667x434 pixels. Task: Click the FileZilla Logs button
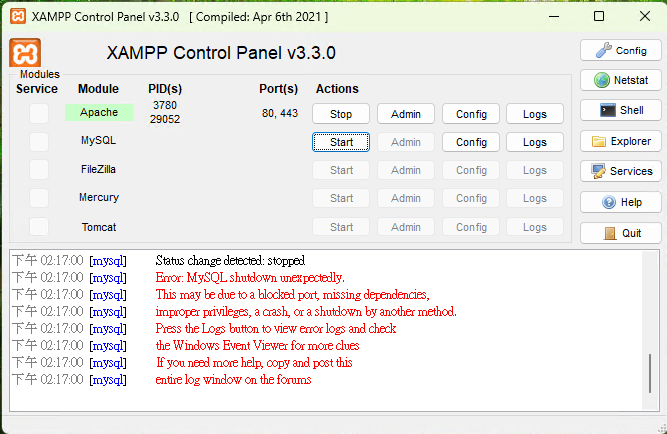(535, 170)
